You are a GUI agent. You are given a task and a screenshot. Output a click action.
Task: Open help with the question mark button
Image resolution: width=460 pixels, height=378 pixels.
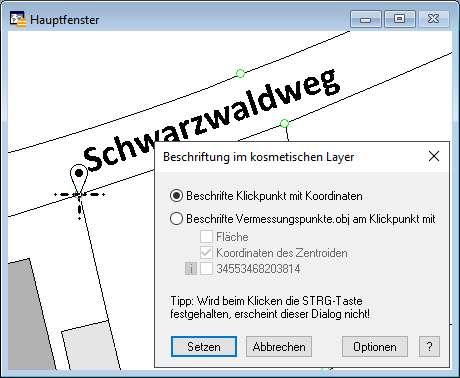(429, 347)
